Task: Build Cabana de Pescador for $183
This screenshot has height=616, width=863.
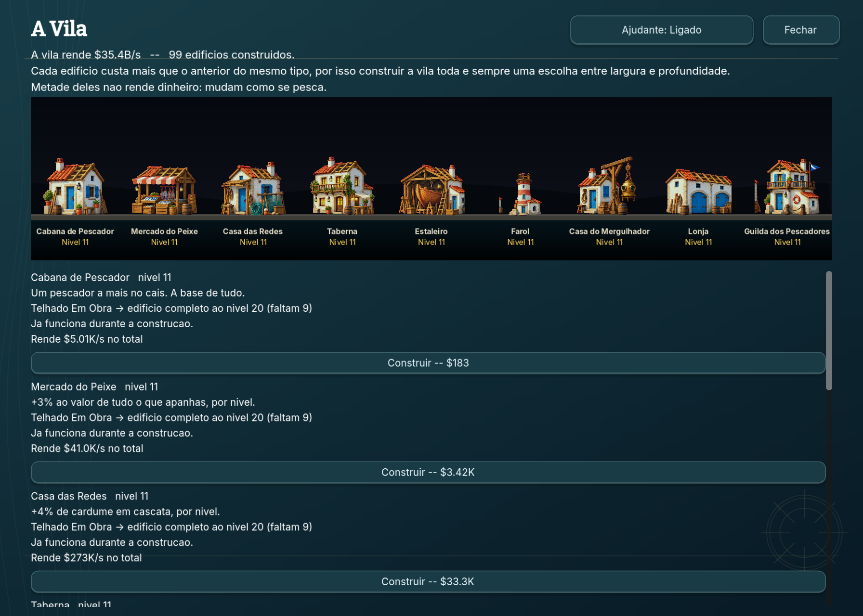Action: [428, 363]
